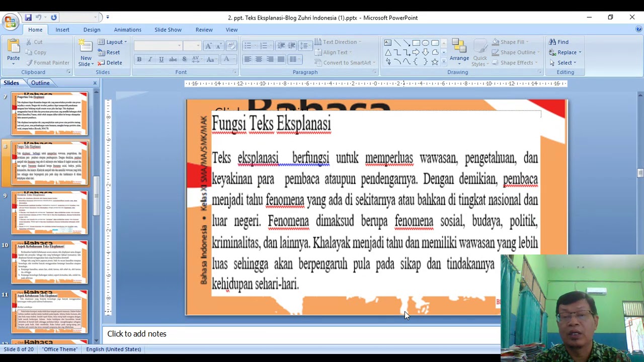The height and width of the screenshot is (362, 644).
Task: Select the Left Brace shape
Action: (416, 62)
